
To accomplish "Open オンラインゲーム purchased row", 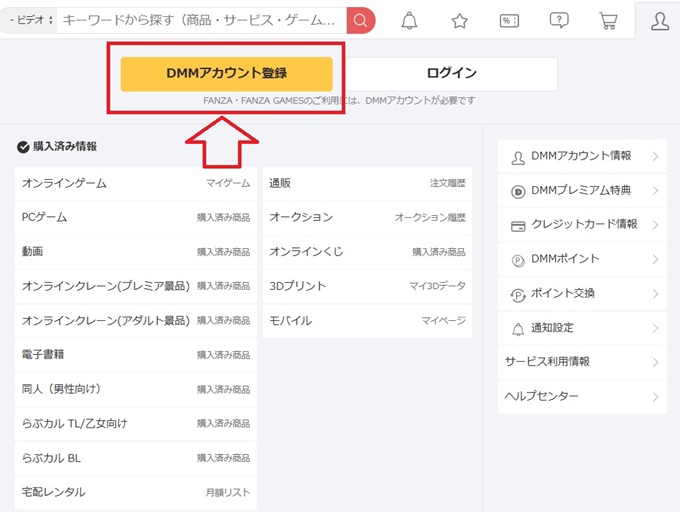I will point(136,183).
